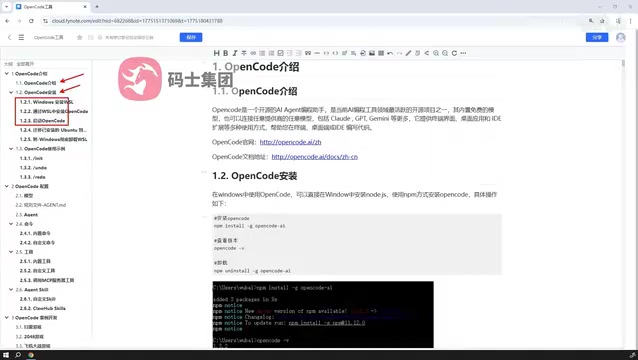The width and height of the screenshot is (638, 360).
Task: Favorite the note with the star icon
Action: tap(79, 37)
